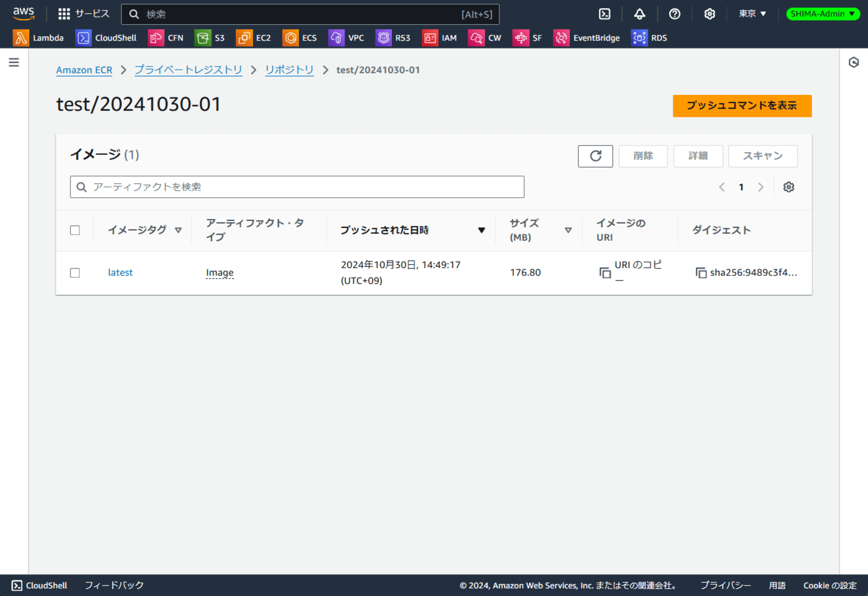Open S3 service shortcut
Screen dimensions: 868x596
tap(210, 38)
